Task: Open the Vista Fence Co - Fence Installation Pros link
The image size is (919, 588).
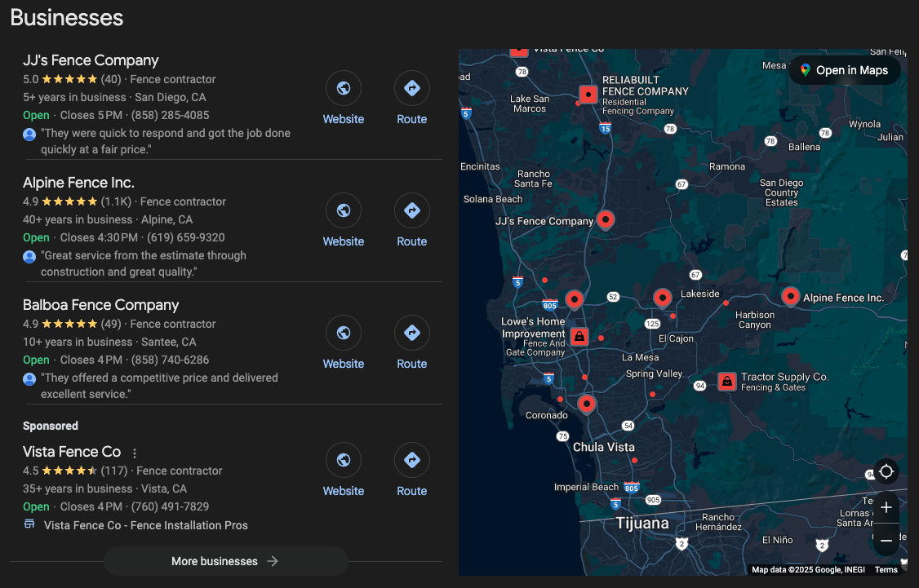Action: coord(144,524)
